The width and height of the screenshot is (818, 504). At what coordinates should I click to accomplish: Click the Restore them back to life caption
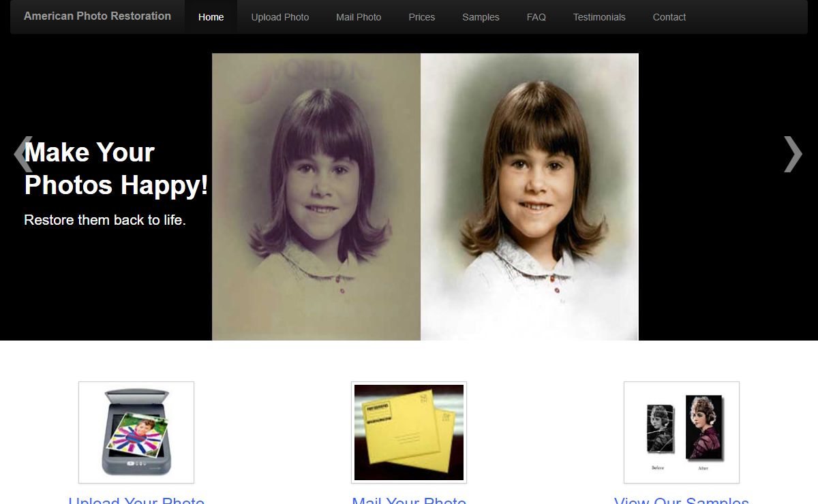(x=105, y=220)
